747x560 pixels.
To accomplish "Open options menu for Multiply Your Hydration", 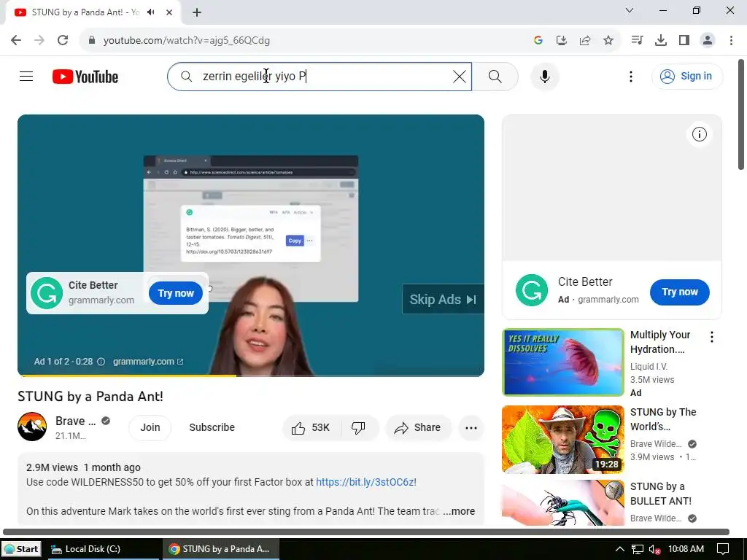I will coord(712,337).
